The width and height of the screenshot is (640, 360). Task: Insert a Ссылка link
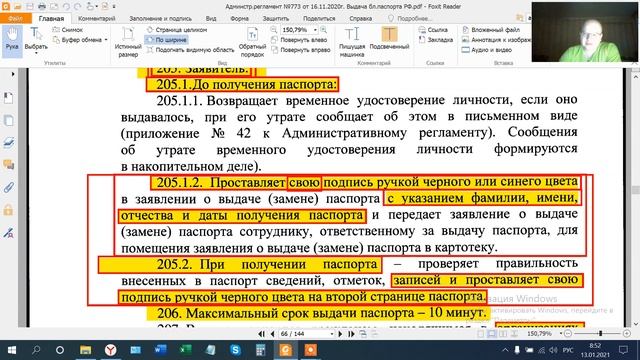(x=433, y=30)
